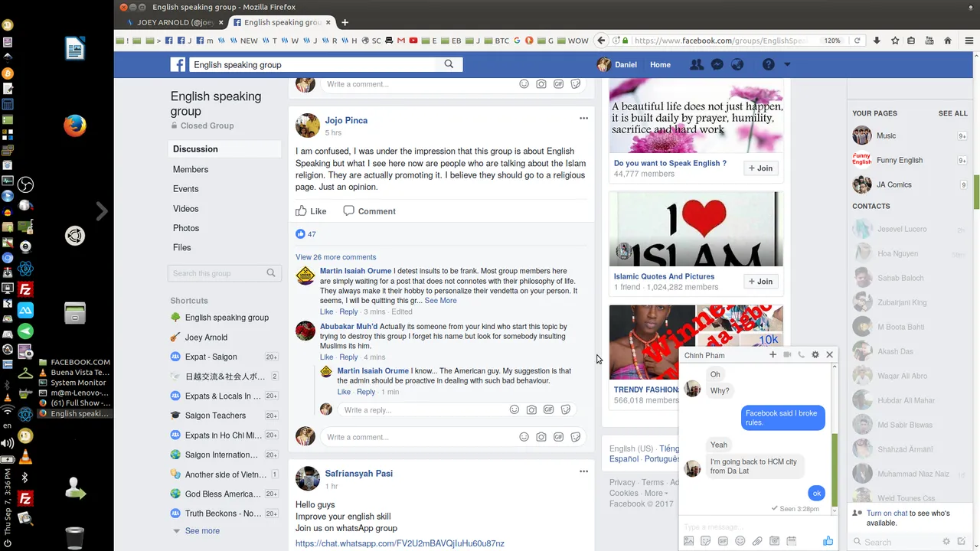Start voice call with Chinh Pham
The image size is (980, 551).
pyautogui.click(x=801, y=354)
